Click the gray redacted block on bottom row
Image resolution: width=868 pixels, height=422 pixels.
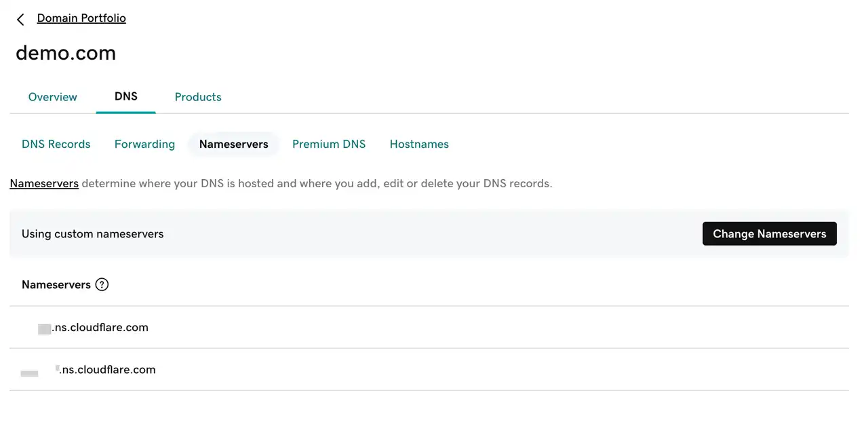[29, 373]
